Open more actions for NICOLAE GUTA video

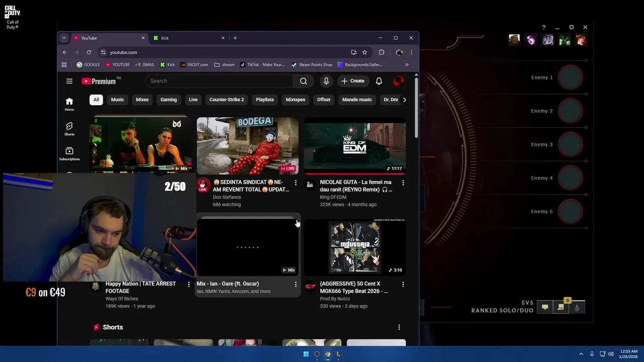click(x=403, y=183)
